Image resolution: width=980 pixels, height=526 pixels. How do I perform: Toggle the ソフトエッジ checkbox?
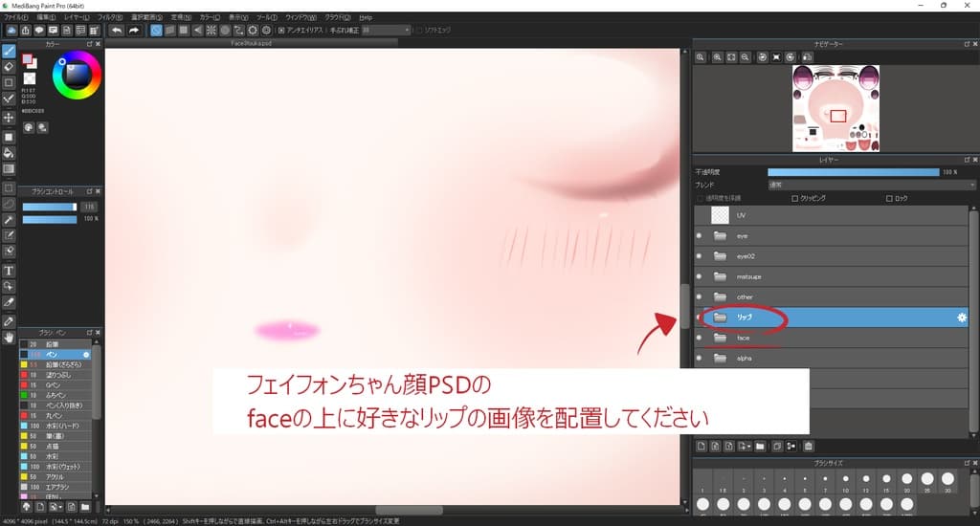coord(420,30)
